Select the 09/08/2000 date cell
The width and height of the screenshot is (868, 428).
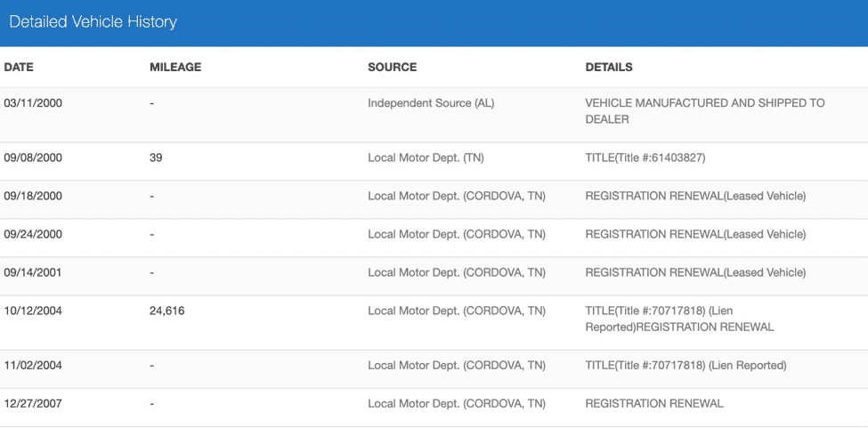coord(33,157)
